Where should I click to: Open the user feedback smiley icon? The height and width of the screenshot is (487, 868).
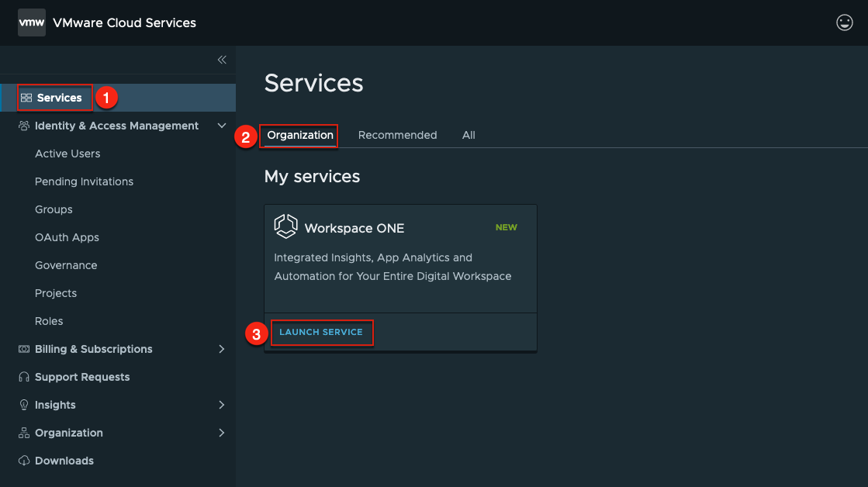844,22
